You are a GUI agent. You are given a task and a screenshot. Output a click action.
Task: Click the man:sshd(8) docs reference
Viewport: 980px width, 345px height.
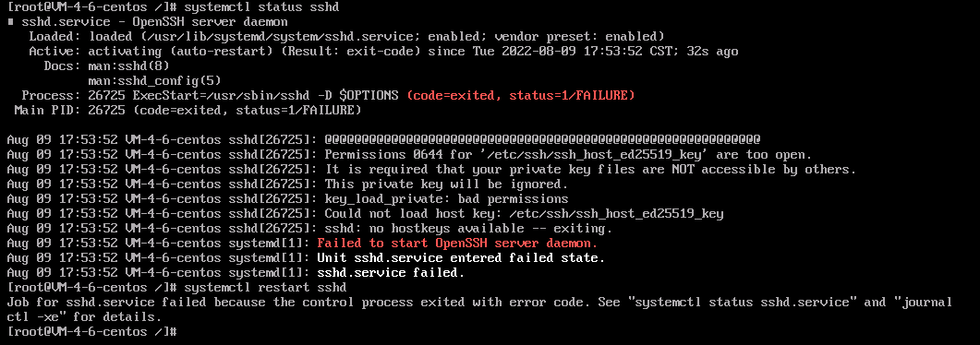click(128, 65)
